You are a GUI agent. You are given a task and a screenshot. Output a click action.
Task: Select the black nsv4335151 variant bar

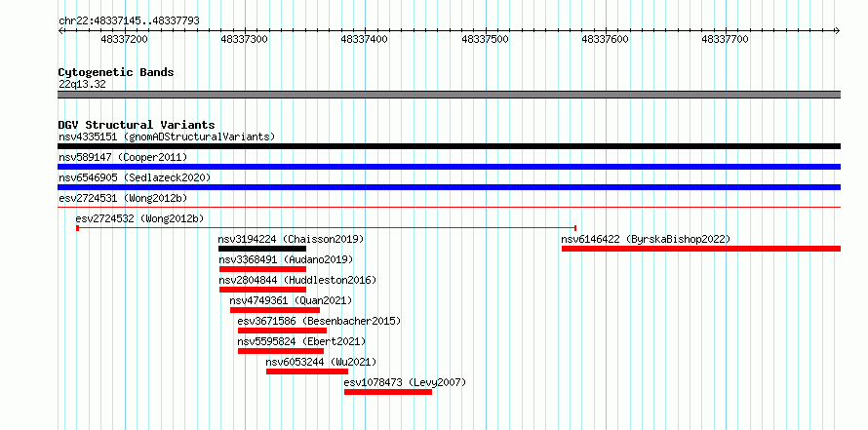(x=449, y=146)
